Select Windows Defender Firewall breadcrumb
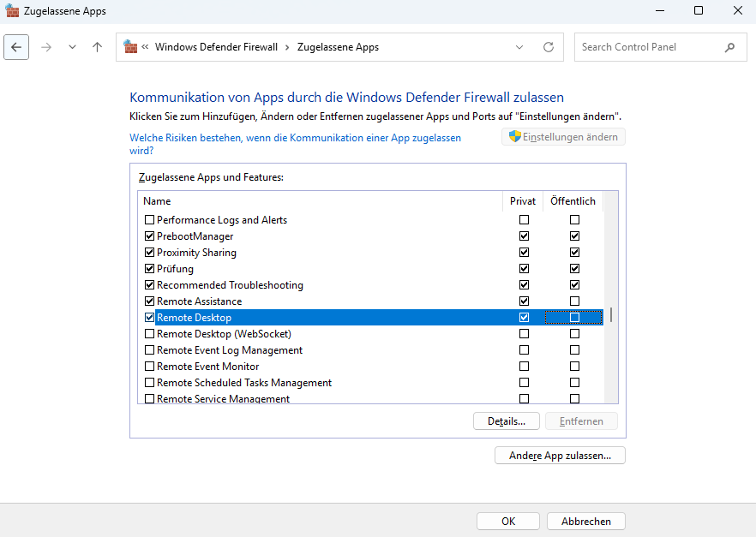Viewport: 756px width, 537px height. [216, 47]
